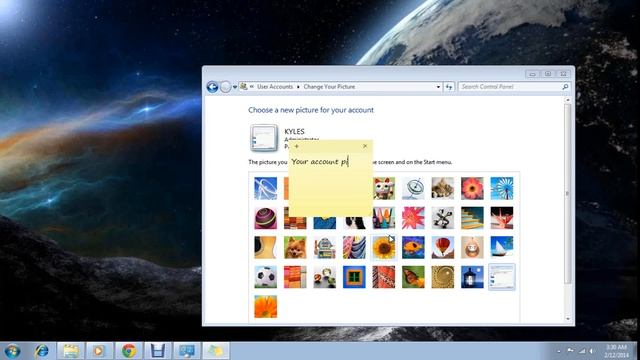Viewport: 640px width, 360px height.
Task: Select the roller coaster picture
Action: pyautogui.click(x=265, y=188)
